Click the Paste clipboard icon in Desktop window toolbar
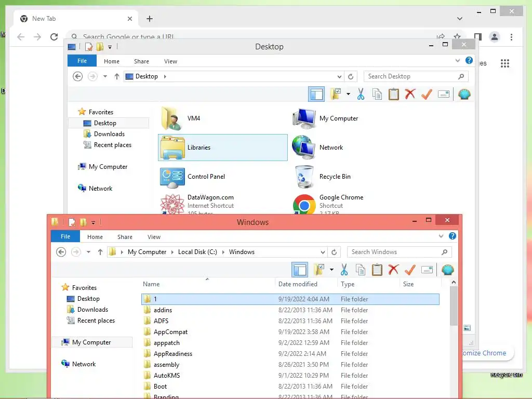532x399 pixels. pos(394,95)
